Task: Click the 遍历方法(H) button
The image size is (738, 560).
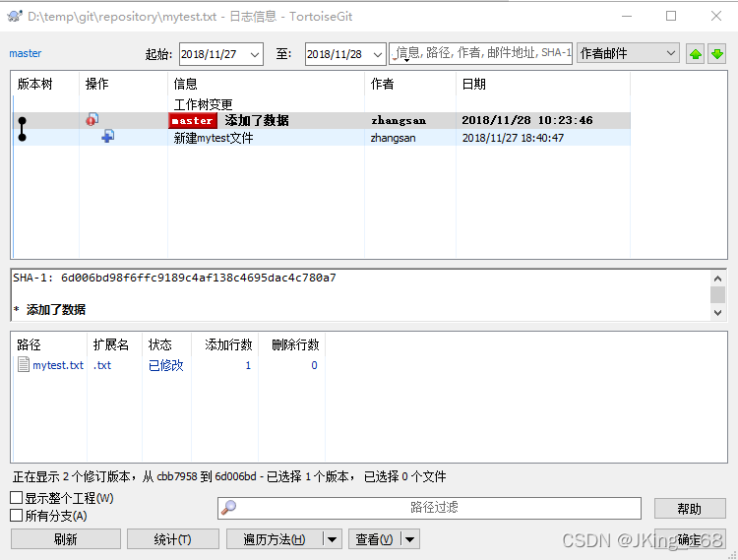Action: [x=275, y=539]
